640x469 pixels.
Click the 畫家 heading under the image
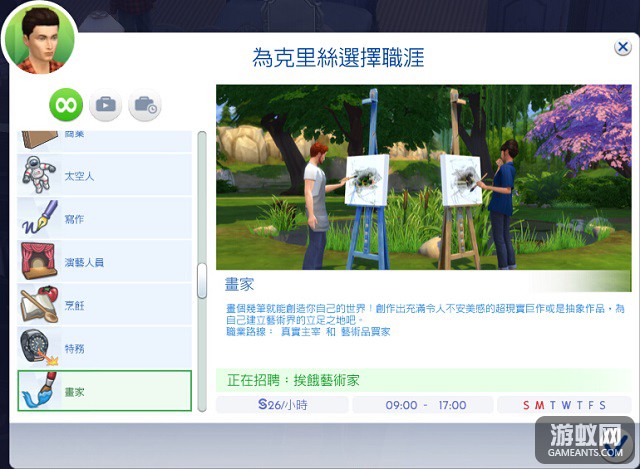point(240,284)
